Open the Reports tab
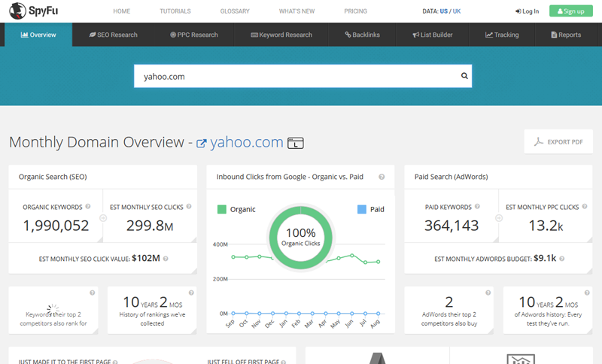602x364 pixels. point(566,35)
